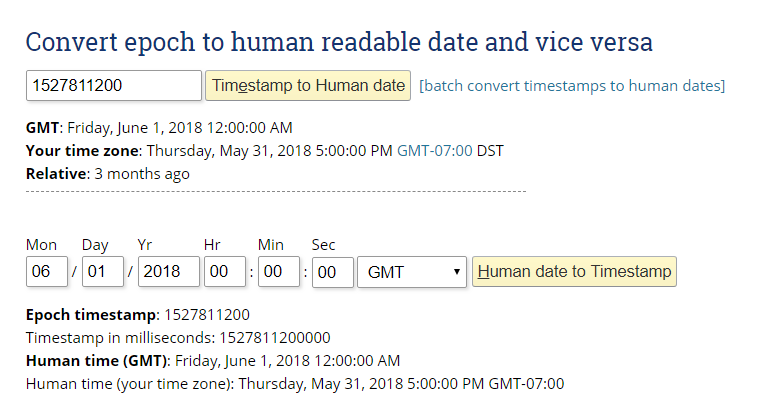
Task: Click the Sec seconds input box
Action: click(332, 272)
